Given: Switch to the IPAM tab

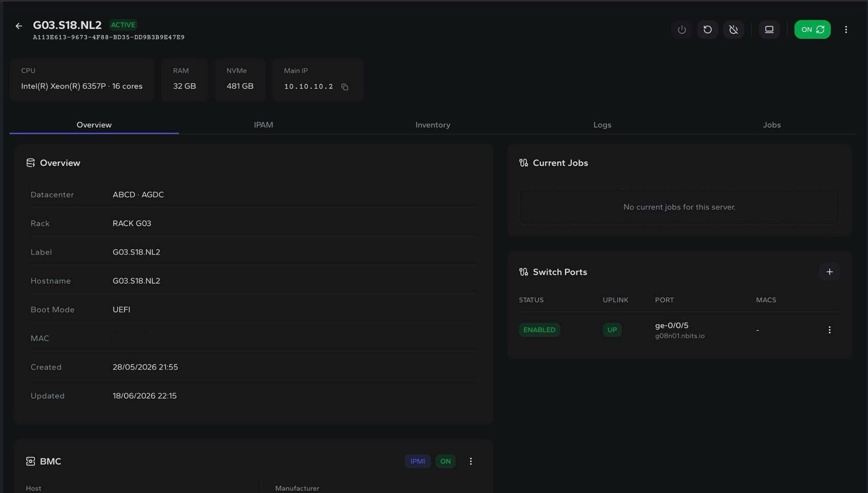Looking at the screenshot, I should point(263,125).
